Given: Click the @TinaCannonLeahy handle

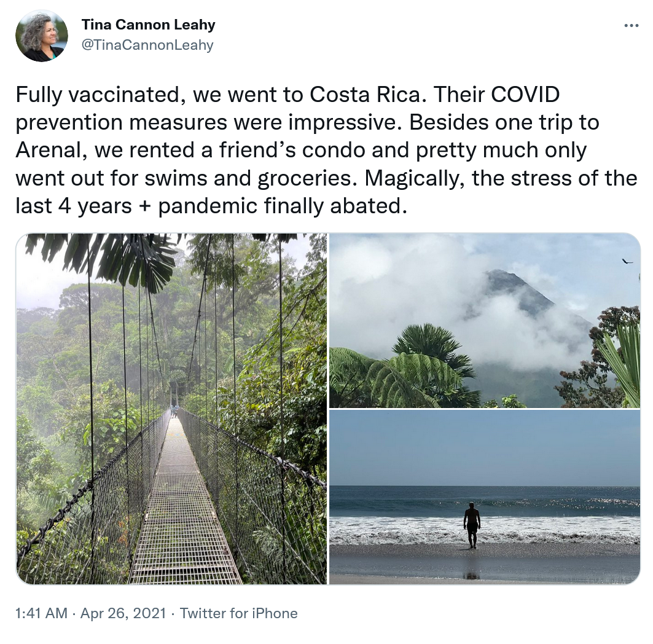Looking at the screenshot, I should [147, 45].
